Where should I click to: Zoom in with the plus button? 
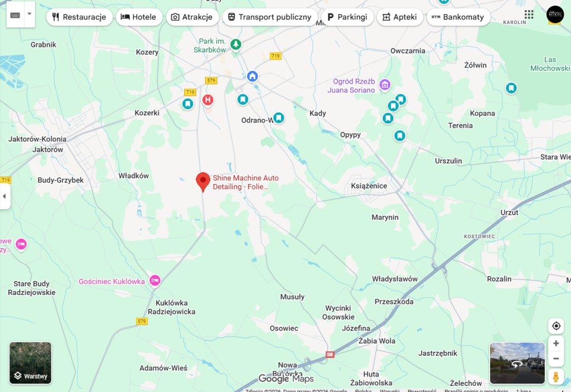(556, 343)
